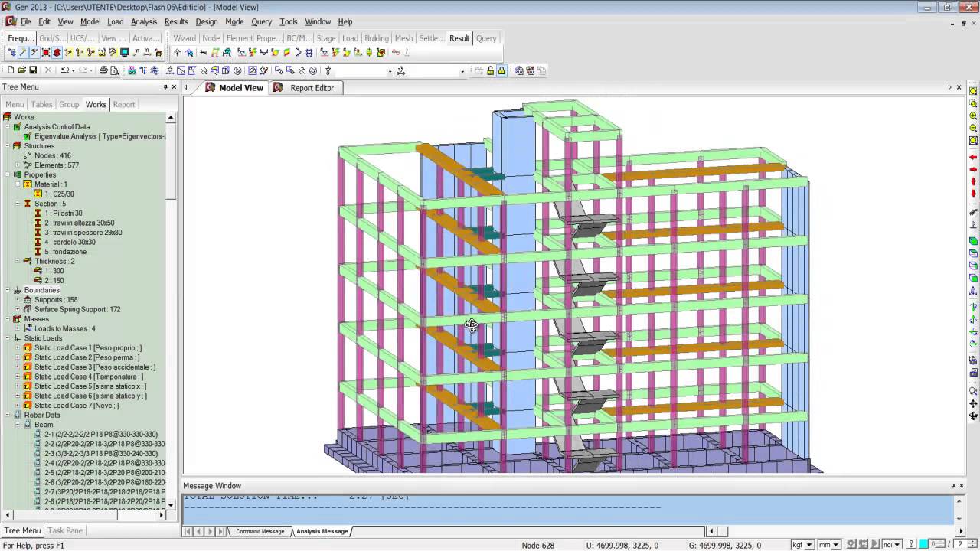This screenshot has width=980, height=551.
Task: Click the teal monitor display icon
Action: (x=124, y=53)
